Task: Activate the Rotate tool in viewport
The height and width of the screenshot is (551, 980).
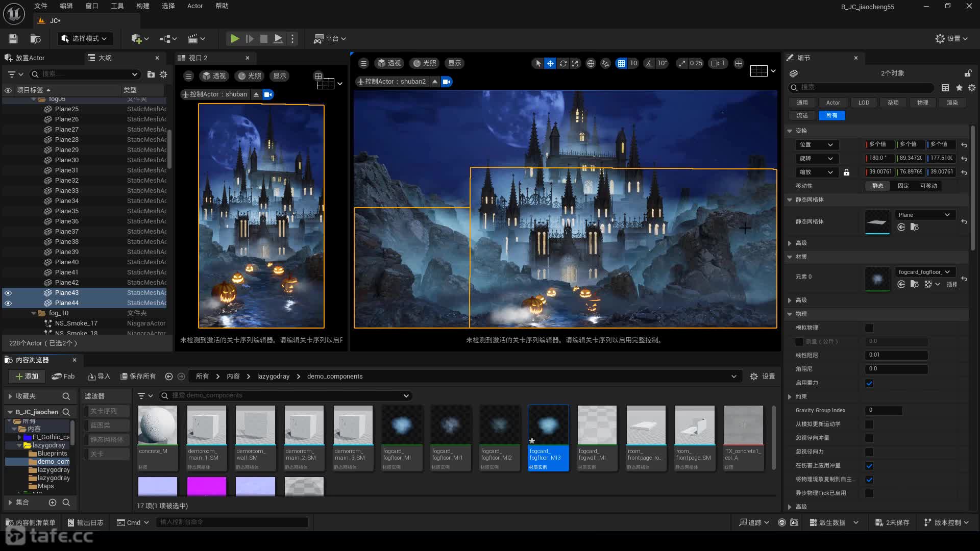Action: tap(563, 63)
